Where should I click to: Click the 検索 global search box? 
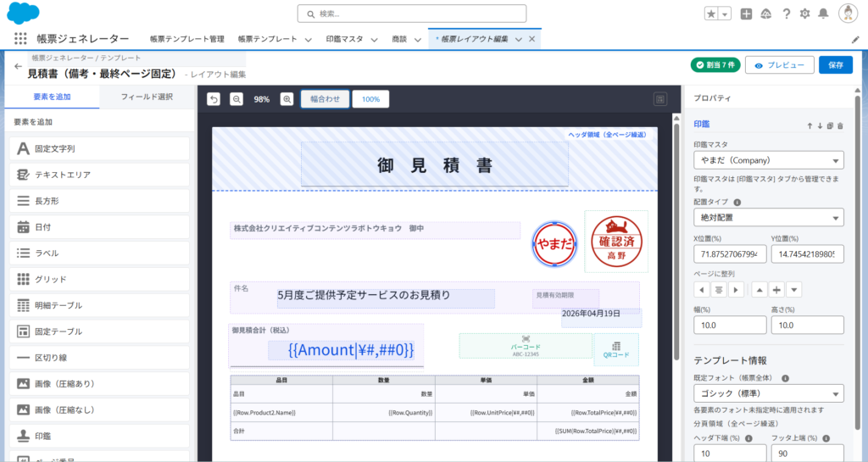click(412, 14)
